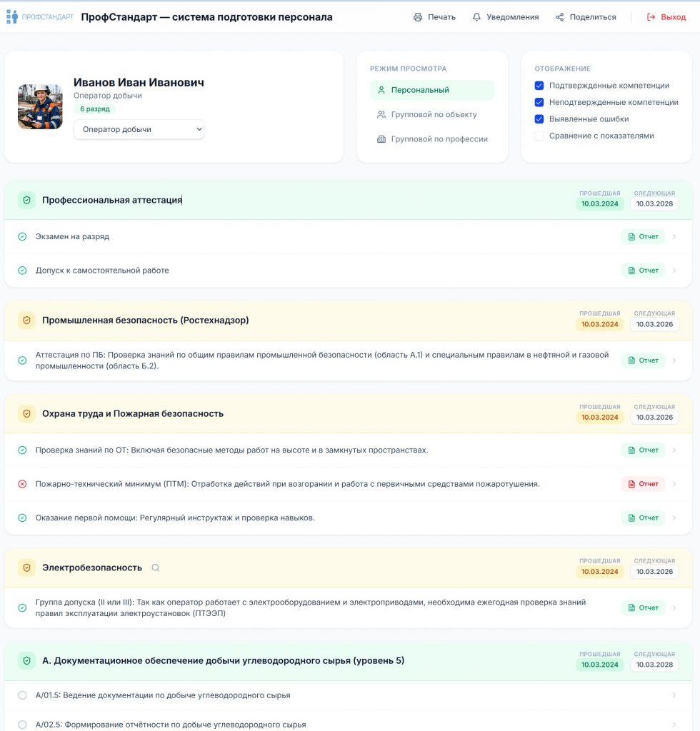
Task: Click the red failed status icon for ПТМ
Action: [22, 484]
